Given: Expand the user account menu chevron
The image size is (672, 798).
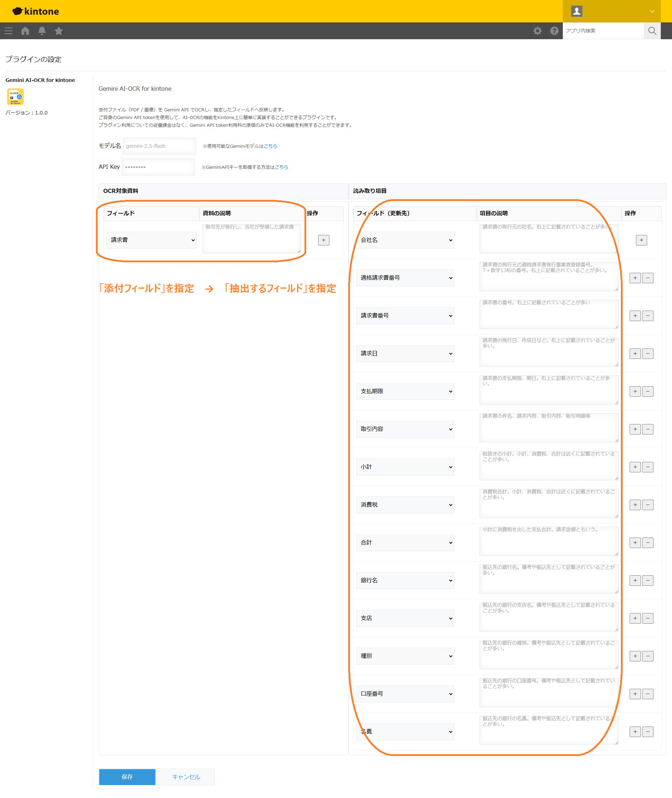Looking at the screenshot, I should tap(652, 11).
